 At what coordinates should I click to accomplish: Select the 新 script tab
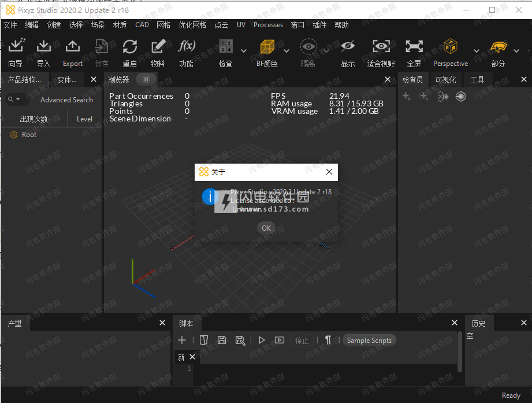[181, 357]
